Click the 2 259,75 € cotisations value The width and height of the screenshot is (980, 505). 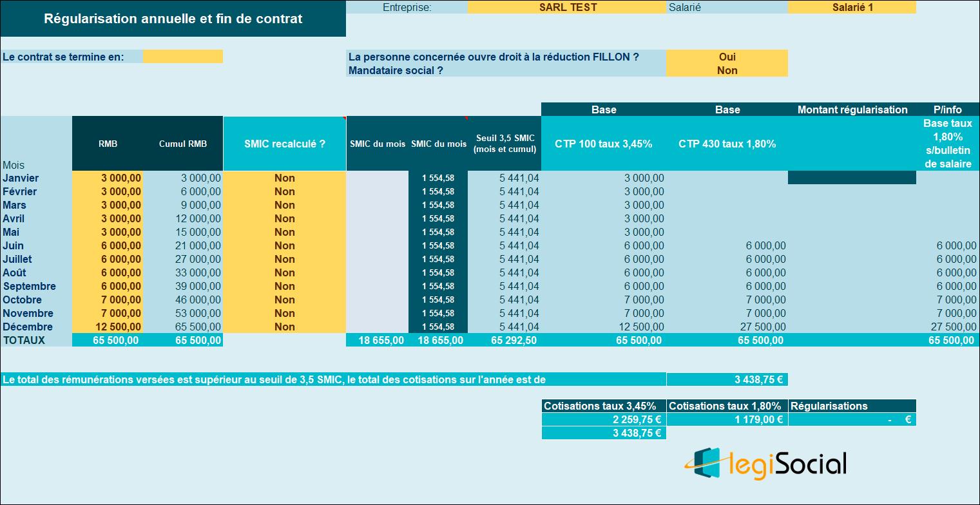[x=603, y=419]
